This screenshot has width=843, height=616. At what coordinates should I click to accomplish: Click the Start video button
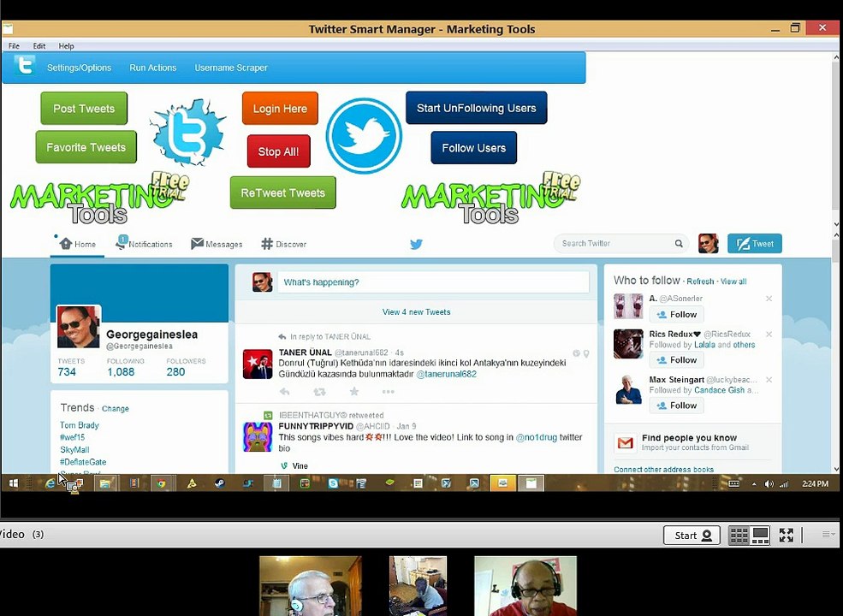692,536
